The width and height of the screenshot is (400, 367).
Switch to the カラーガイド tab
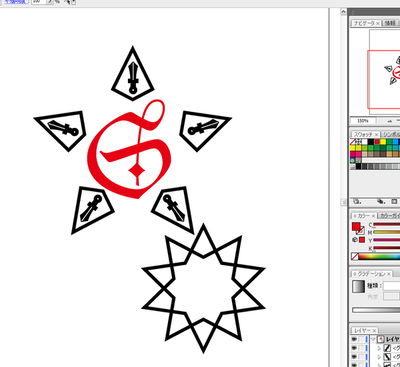[389, 216]
